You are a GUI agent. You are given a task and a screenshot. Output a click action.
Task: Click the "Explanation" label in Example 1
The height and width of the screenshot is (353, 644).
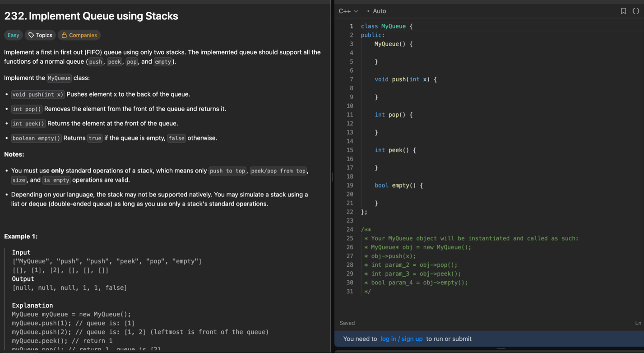pos(32,306)
